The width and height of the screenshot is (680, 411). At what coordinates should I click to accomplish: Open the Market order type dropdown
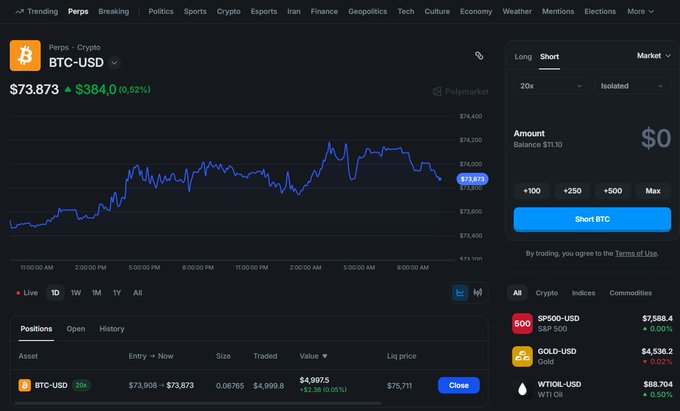pos(654,55)
